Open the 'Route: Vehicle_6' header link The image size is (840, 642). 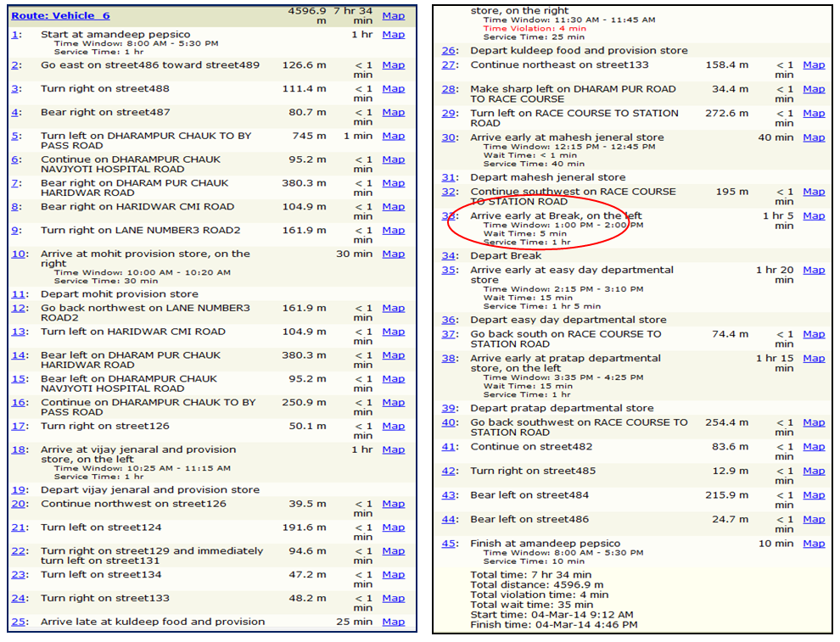click(60, 16)
